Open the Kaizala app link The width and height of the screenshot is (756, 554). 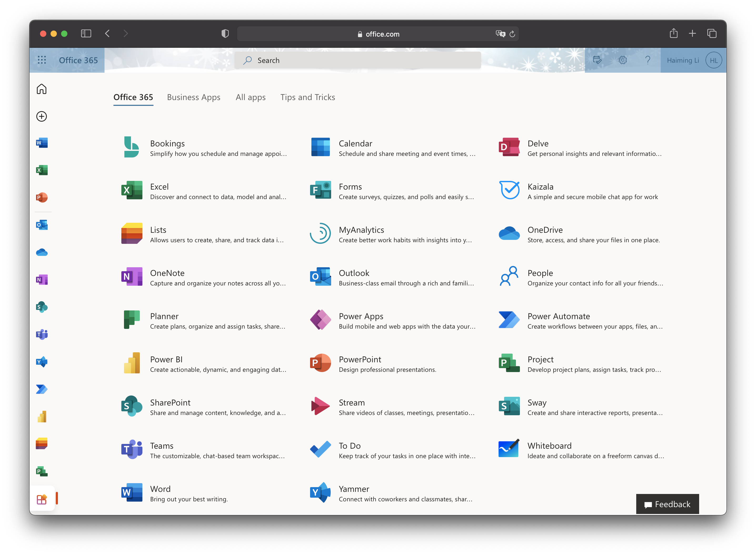tap(540, 187)
